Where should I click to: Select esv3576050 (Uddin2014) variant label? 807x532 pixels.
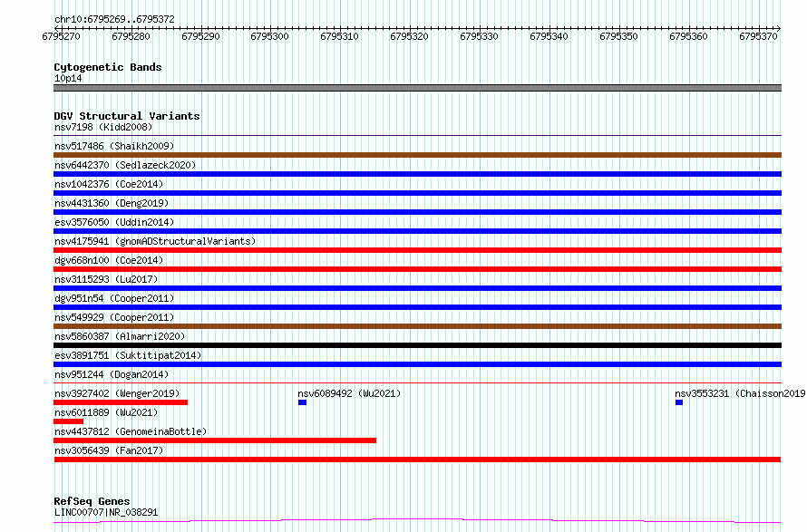[x=114, y=222]
